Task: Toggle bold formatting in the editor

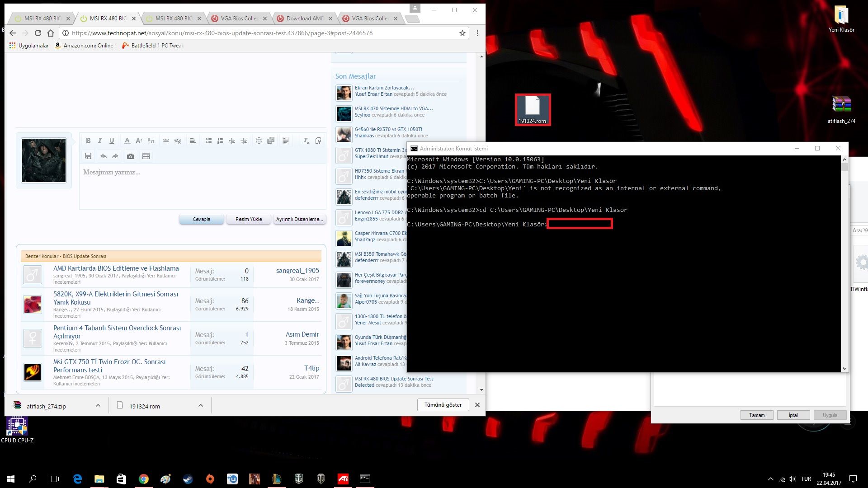Action: [x=88, y=141]
